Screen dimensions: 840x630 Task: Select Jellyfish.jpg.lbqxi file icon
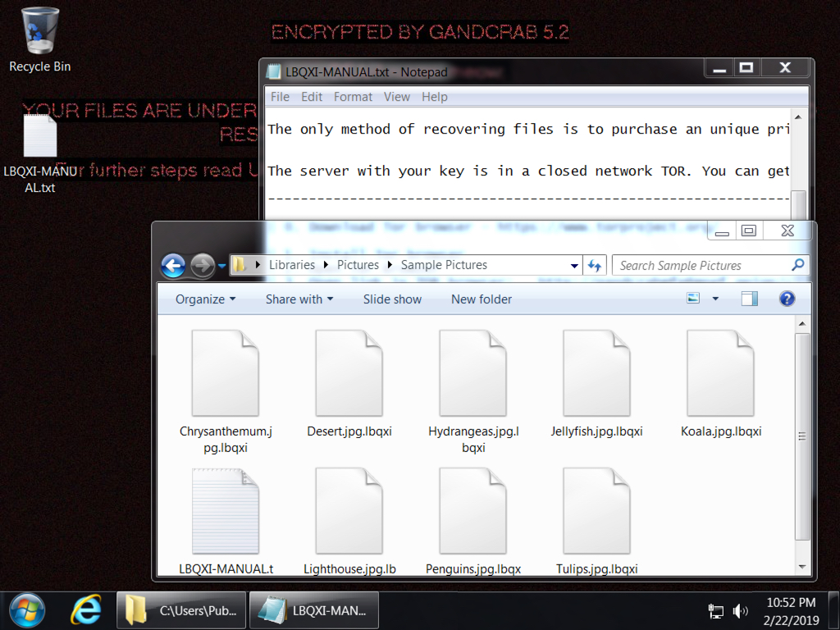(x=597, y=373)
